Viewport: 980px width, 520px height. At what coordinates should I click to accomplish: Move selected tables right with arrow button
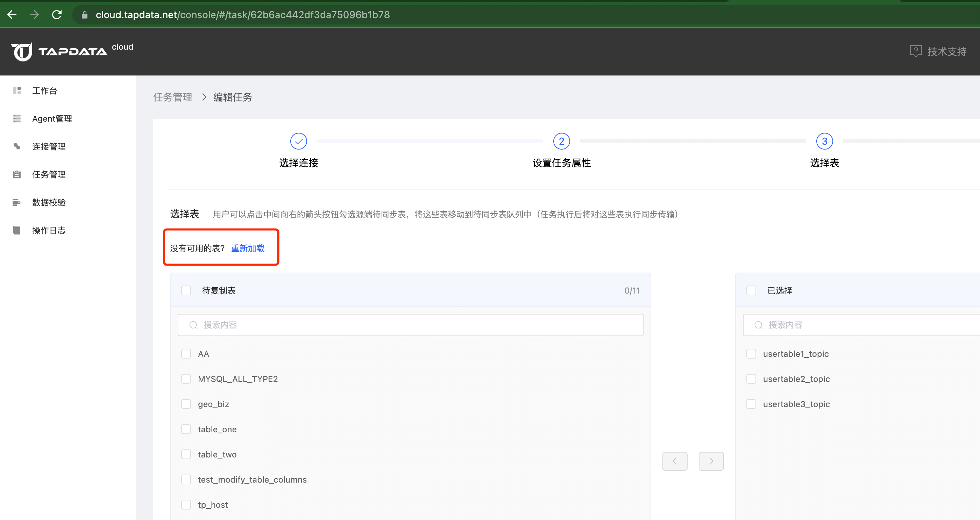click(711, 461)
